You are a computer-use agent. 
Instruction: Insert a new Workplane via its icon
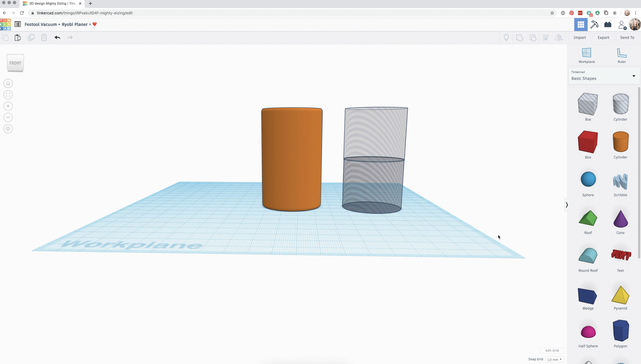(587, 55)
